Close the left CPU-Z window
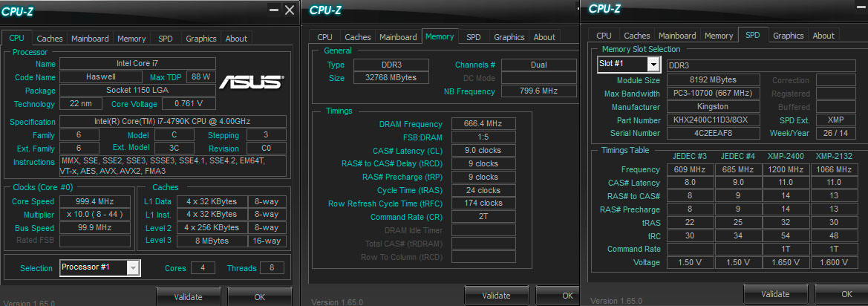 (290, 10)
